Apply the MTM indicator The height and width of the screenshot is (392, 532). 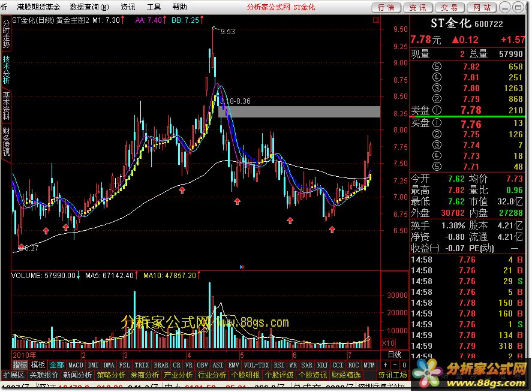click(369, 365)
